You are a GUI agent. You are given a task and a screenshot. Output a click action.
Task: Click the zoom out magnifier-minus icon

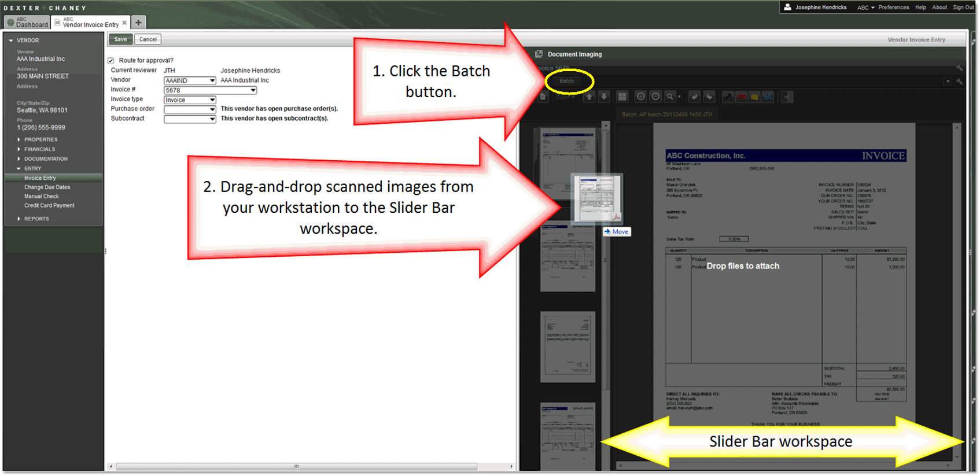(x=655, y=97)
